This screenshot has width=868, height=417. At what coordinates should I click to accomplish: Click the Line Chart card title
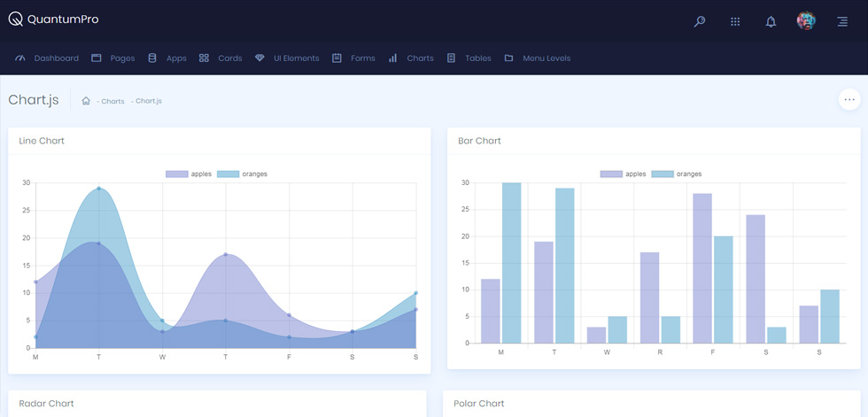pyautogui.click(x=42, y=141)
